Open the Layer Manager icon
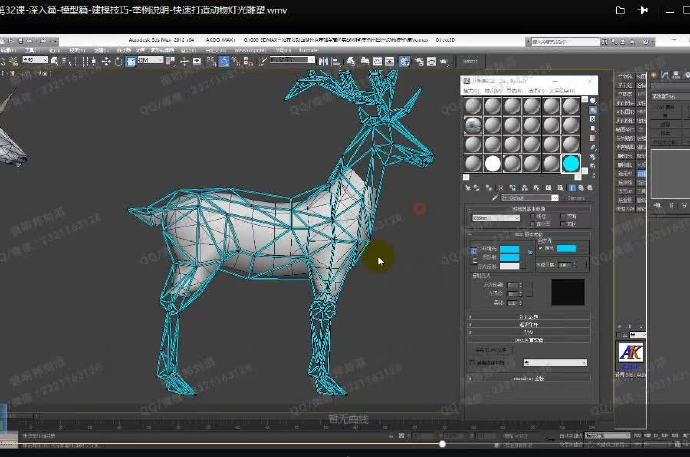The height and width of the screenshot is (457, 690). 350,62
